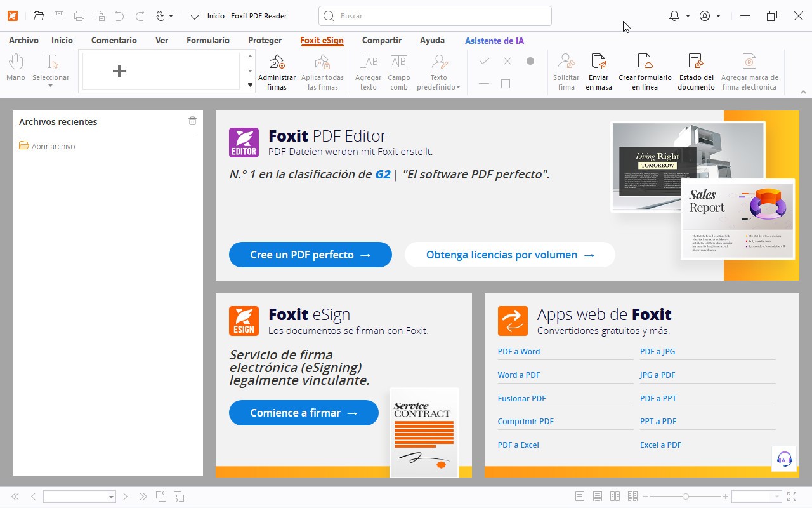
Task: Click Enviar en masa icon
Action: point(599,62)
